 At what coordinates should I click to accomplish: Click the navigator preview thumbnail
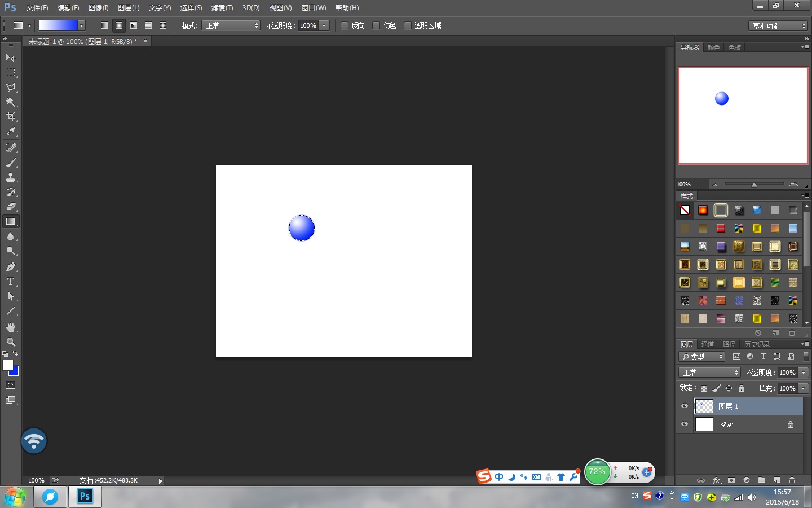tap(743, 116)
